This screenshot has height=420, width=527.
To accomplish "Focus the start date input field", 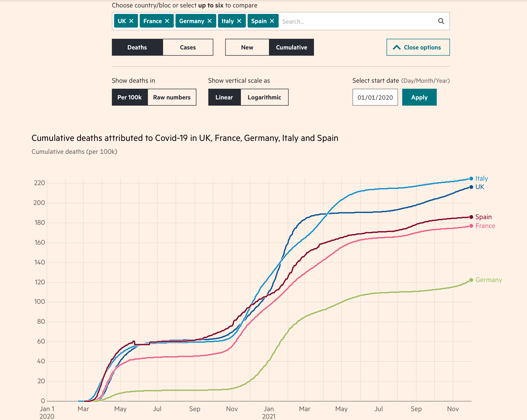I will click(375, 97).
